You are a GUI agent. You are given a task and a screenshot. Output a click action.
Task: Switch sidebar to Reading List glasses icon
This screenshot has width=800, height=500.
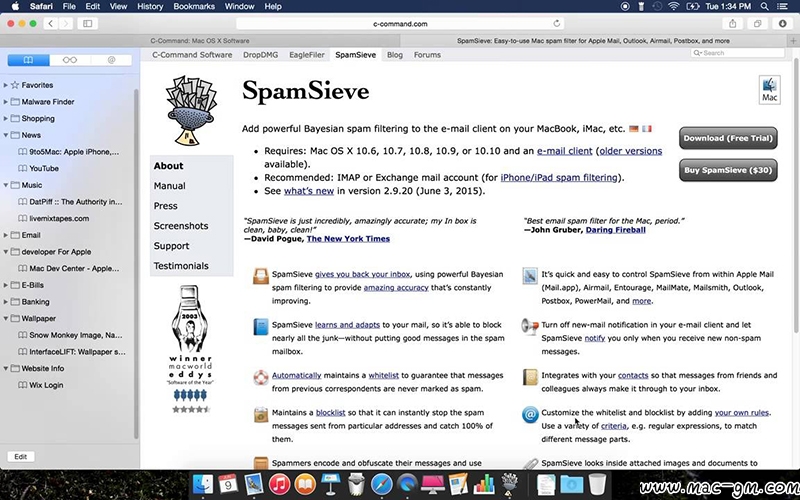point(70,60)
